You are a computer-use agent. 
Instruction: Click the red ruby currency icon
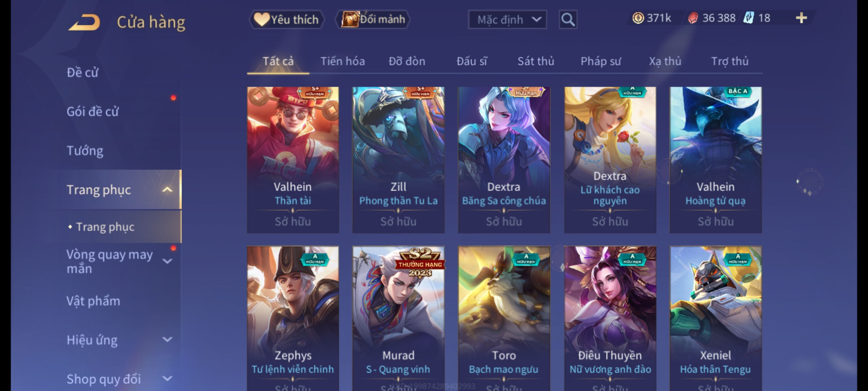point(693,18)
